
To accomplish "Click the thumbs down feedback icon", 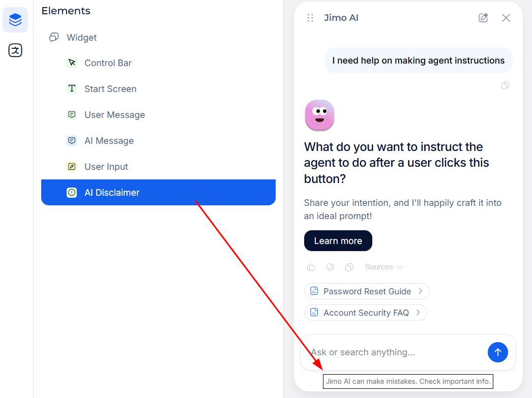I will point(330,267).
